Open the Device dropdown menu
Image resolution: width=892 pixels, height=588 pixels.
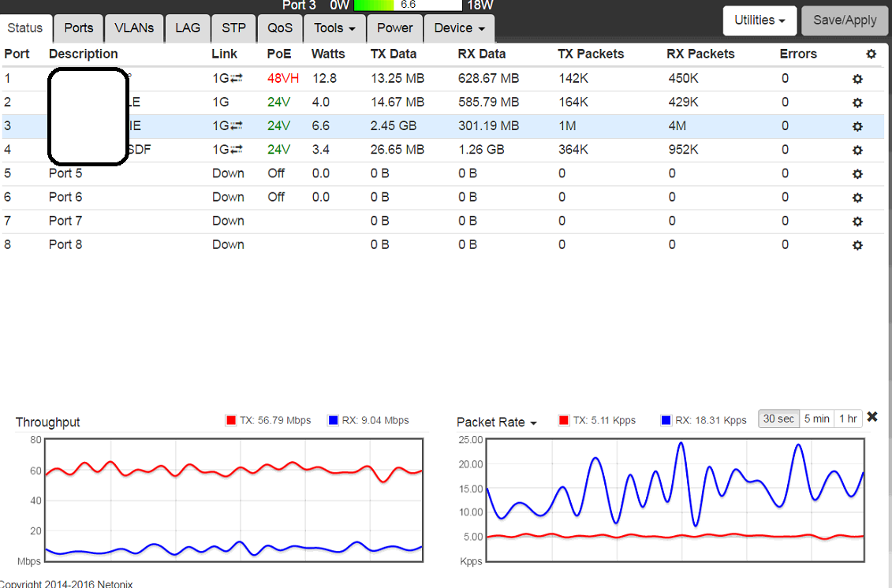[x=459, y=28]
